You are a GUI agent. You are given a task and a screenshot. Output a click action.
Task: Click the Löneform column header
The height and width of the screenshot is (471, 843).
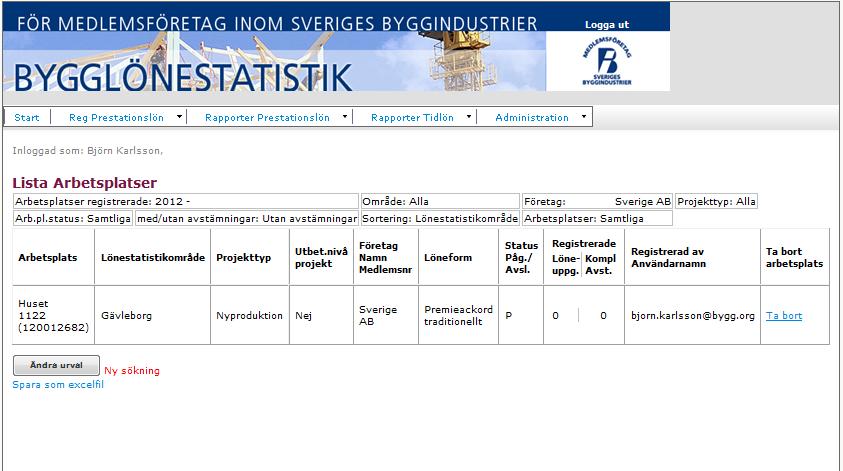click(x=459, y=257)
